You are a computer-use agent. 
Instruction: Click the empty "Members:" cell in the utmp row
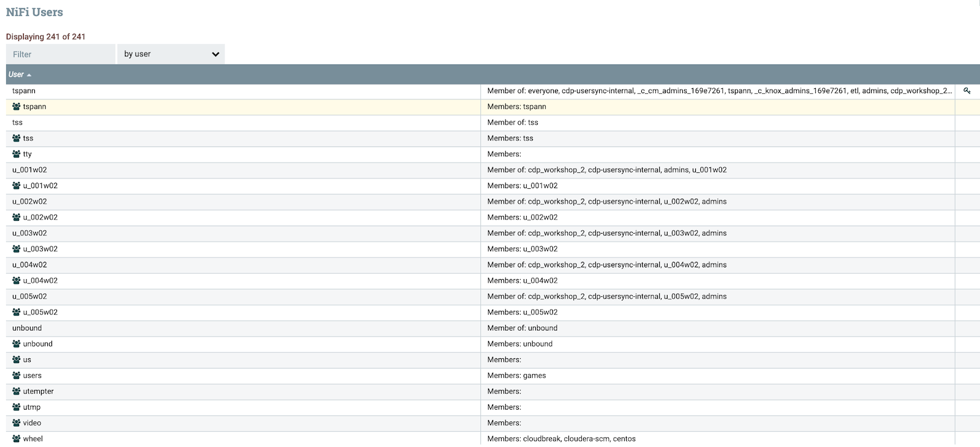[718, 407]
